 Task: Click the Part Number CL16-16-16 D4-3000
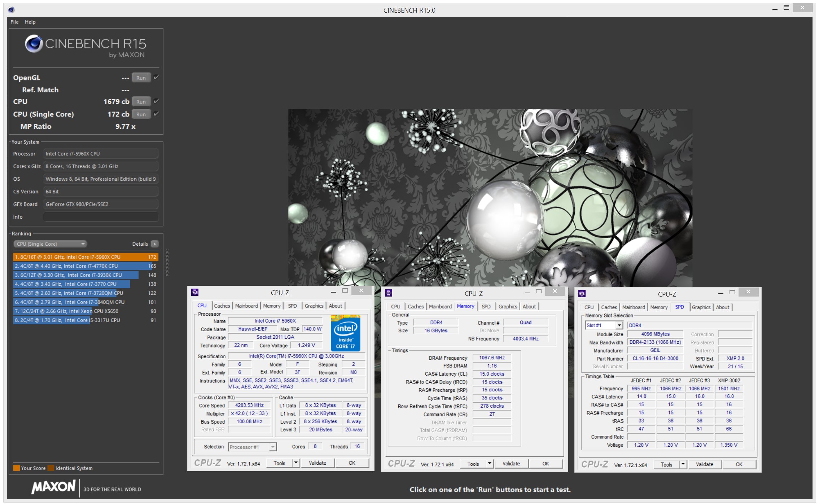655,358
